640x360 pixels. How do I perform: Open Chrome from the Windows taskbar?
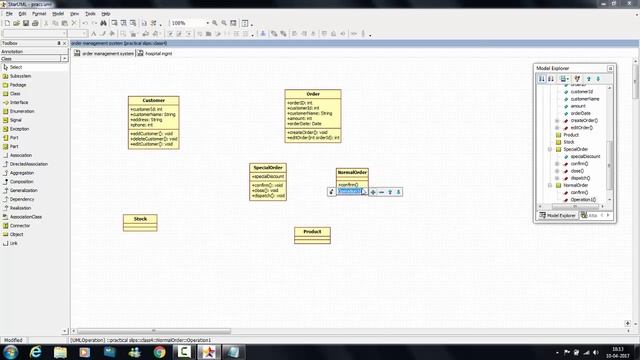(160, 352)
